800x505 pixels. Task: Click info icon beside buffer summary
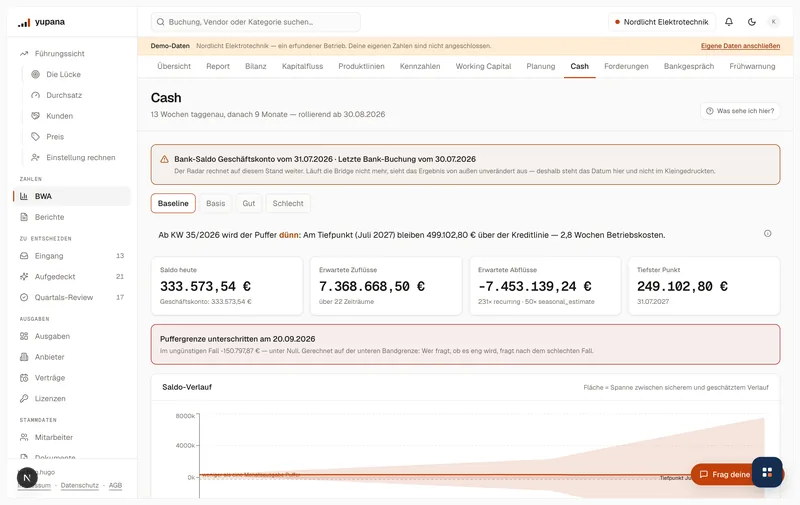pos(767,234)
